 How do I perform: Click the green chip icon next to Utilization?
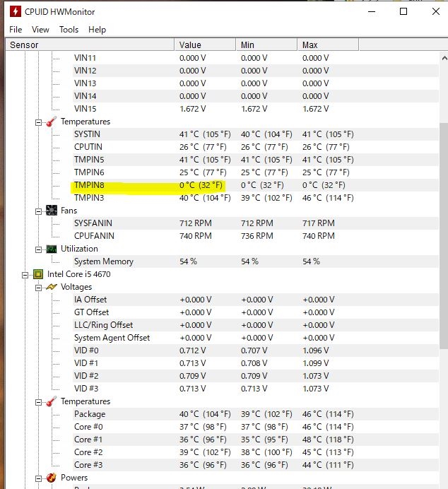(52, 249)
